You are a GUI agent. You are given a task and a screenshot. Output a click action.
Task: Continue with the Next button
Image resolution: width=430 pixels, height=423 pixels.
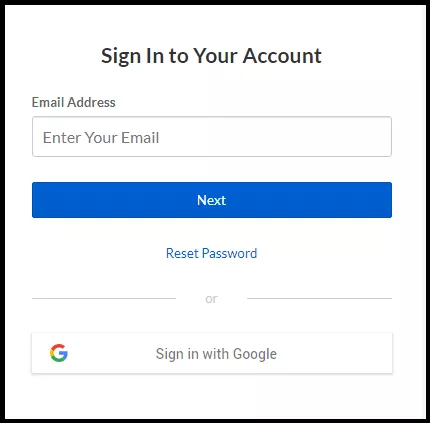click(x=212, y=200)
